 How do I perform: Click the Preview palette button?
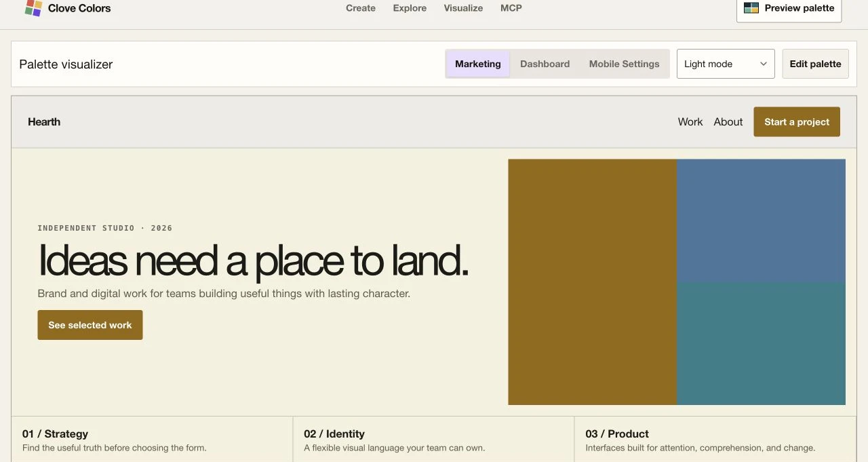coord(789,9)
